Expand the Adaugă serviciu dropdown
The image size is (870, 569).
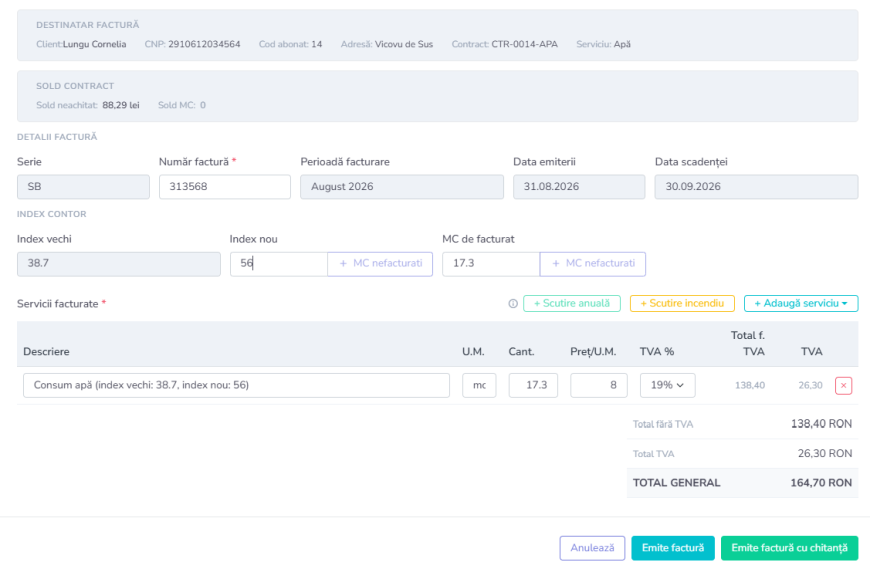tap(801, 303)
